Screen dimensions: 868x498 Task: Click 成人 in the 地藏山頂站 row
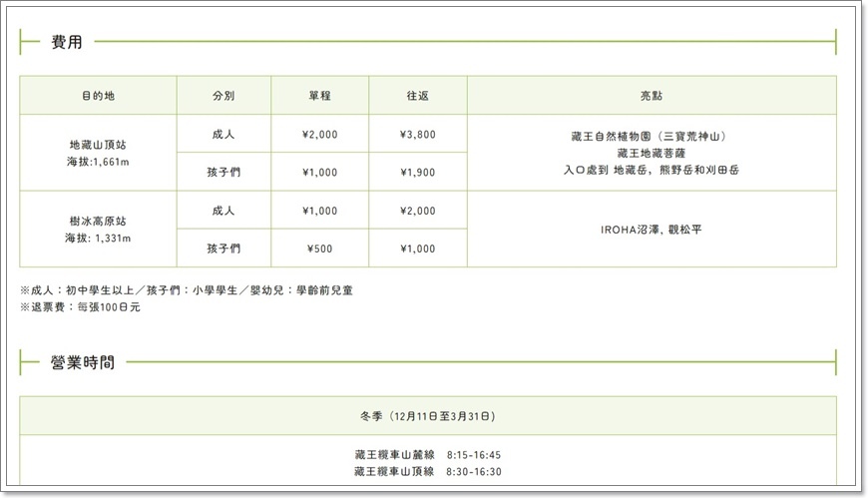[223, 134]
